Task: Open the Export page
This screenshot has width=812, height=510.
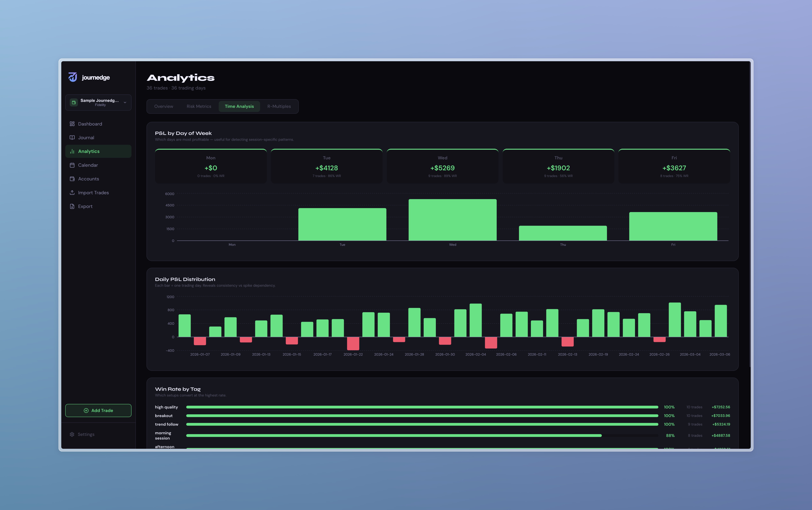Action: click(98, 206)
